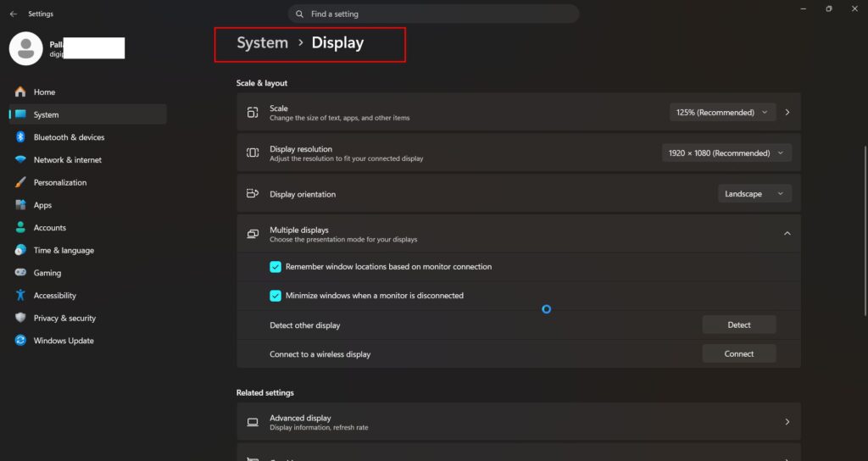
Task: Click the Apps icon in sidebar
Action: [20, 205]
